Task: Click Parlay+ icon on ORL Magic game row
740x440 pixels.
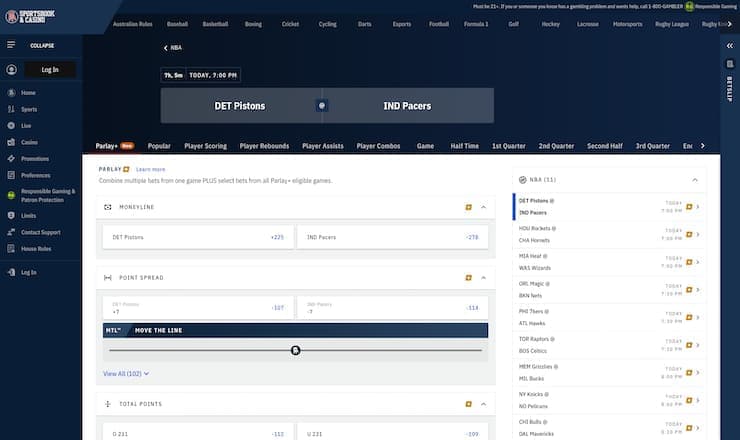Action: coord(689,290)
